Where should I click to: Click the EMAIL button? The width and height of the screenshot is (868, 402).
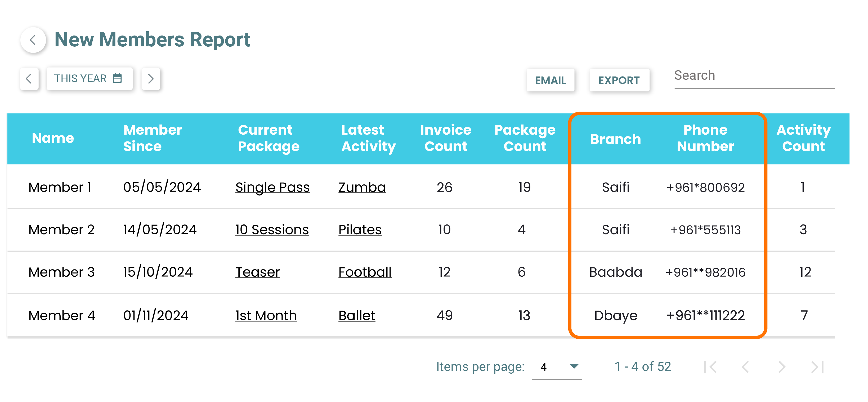[x=550, y=80]
